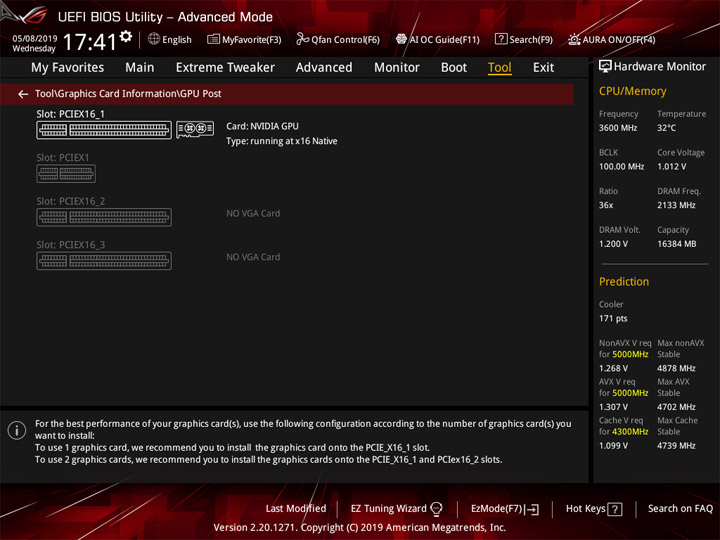
Task: Click the Qfan Control(F6) label
Action: click(x=345, y=40)
